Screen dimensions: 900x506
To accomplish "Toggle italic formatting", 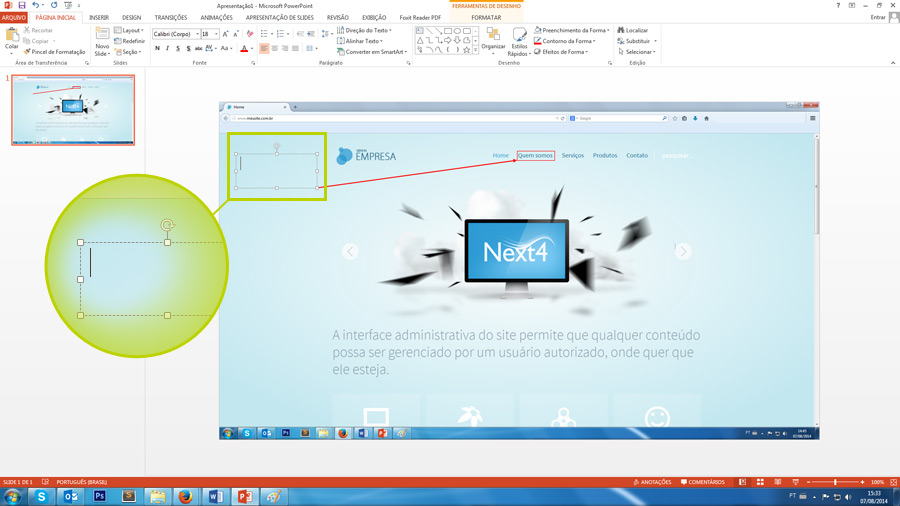I will pos(167,48).
